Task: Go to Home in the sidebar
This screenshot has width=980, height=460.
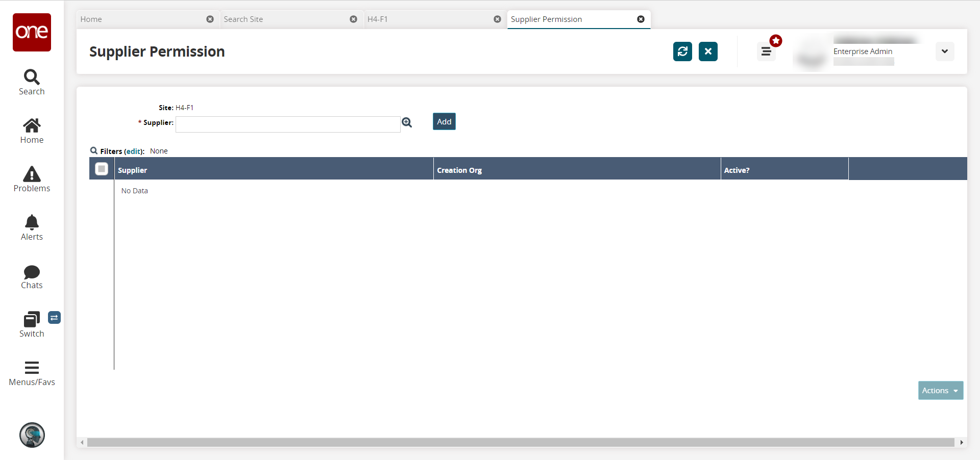Action: pyautogui.click(x=32, y=131)
